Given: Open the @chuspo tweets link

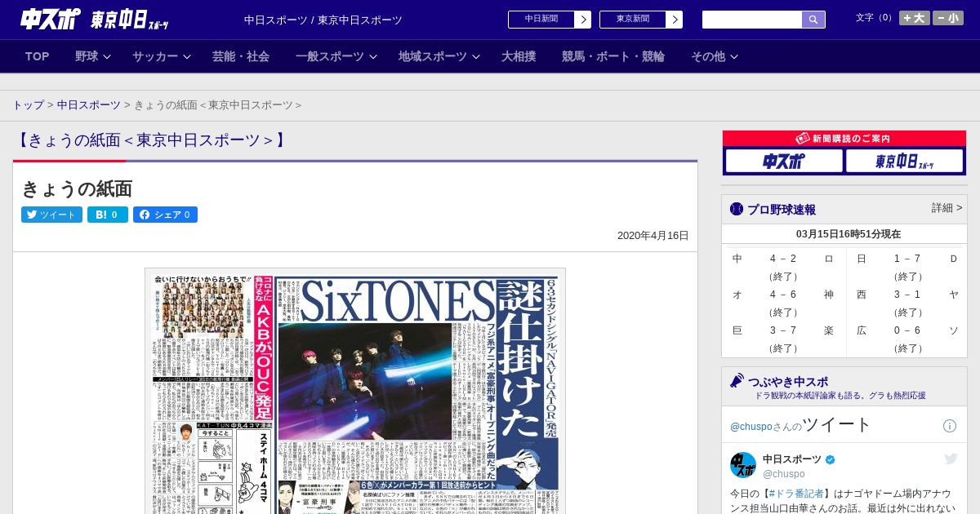Looking at the screenshot, I should point(750,427).
